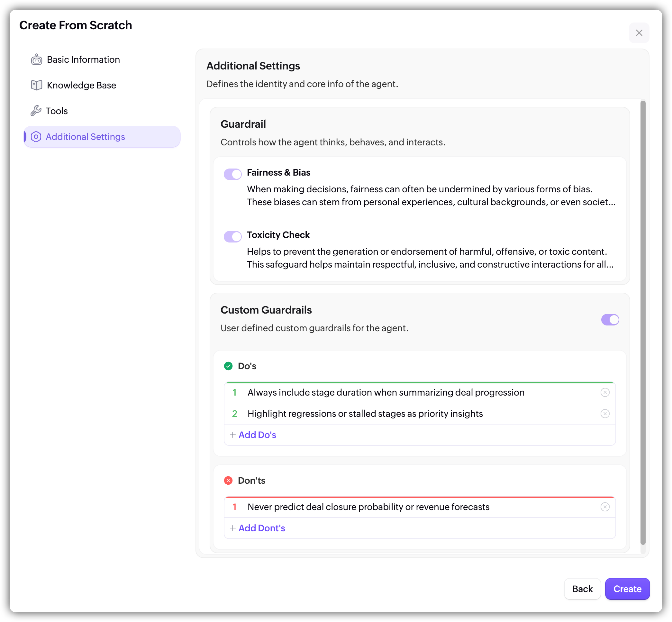Disable the Toxicity Check switch
The height and width of the screenshot is (622, 672).
coord(232,236)
